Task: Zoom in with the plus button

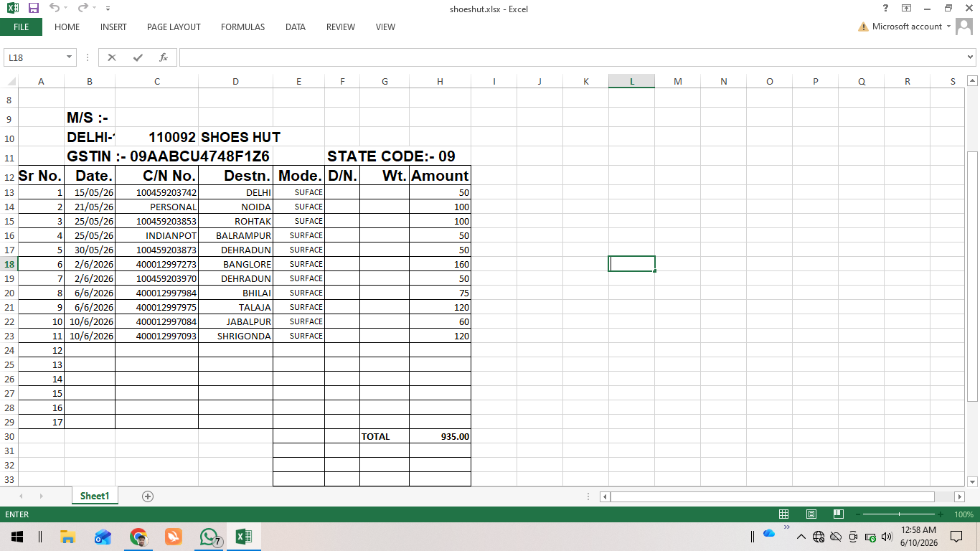Action: click(x=941, y=514)
